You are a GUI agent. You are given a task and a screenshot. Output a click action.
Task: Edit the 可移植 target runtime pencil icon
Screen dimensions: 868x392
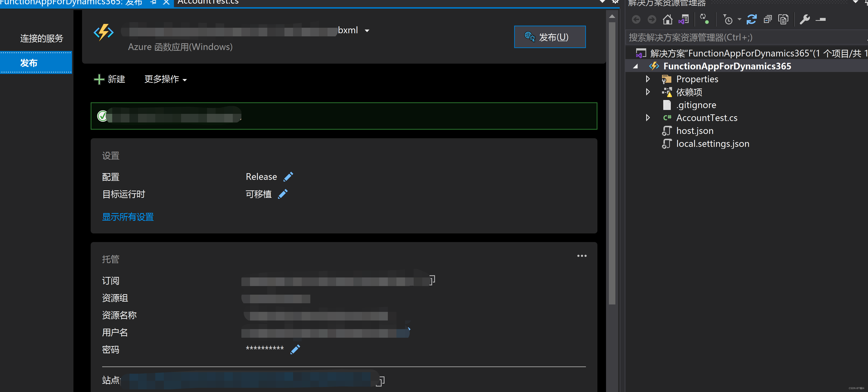point(282,194)
